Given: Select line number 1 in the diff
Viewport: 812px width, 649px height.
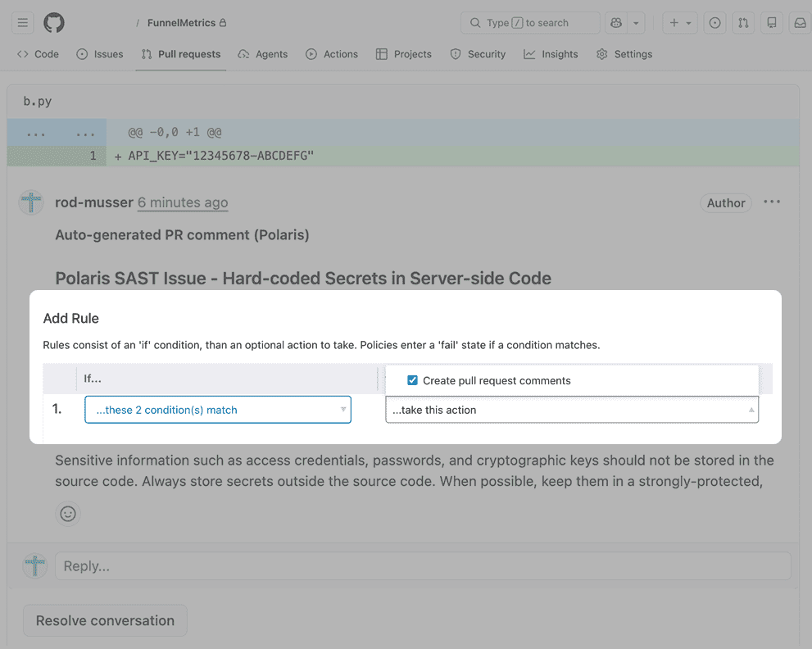Looking at the screenshot, I should click(93, 156).
